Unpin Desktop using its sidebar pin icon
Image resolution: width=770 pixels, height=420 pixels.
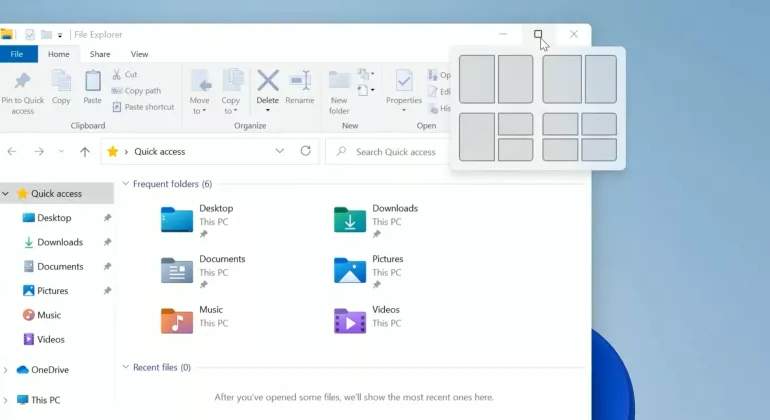pos(107,218)
